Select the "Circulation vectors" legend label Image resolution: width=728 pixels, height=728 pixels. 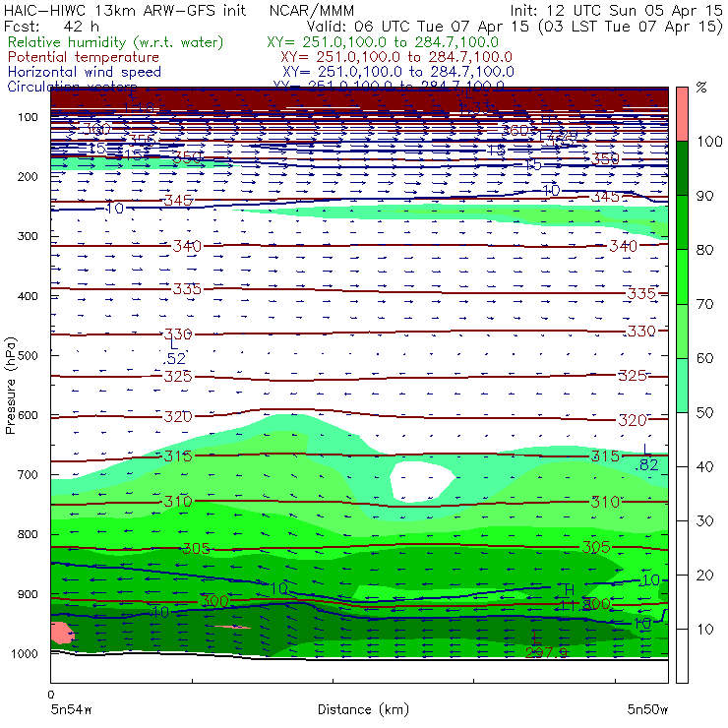click(72, 86)
